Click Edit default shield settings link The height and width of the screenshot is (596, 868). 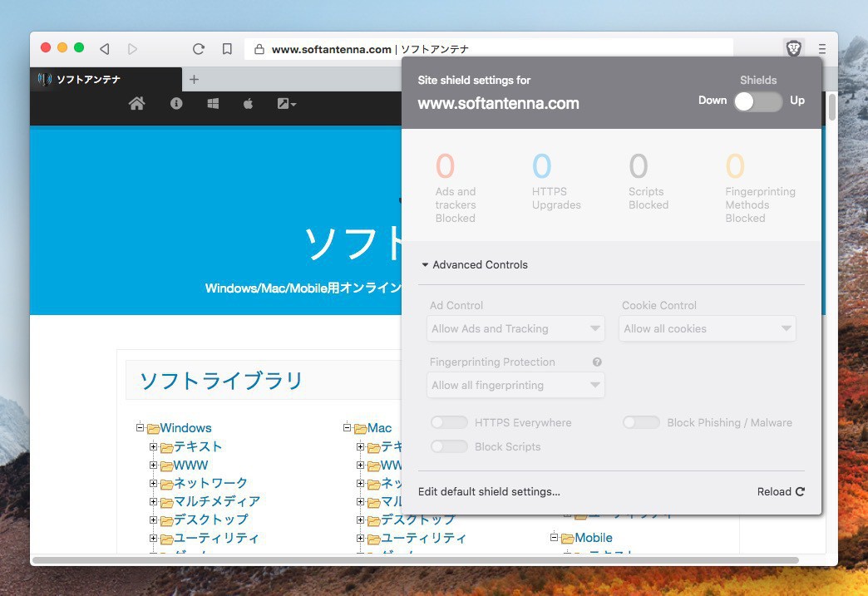tap(489, 491)
